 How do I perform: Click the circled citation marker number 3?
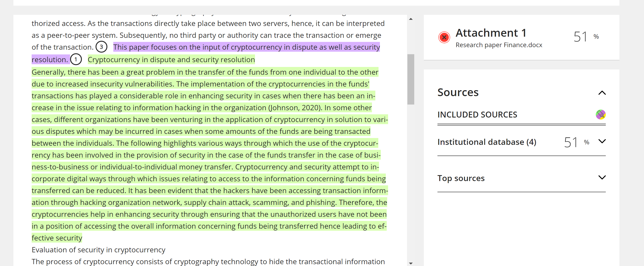point(101,47)
